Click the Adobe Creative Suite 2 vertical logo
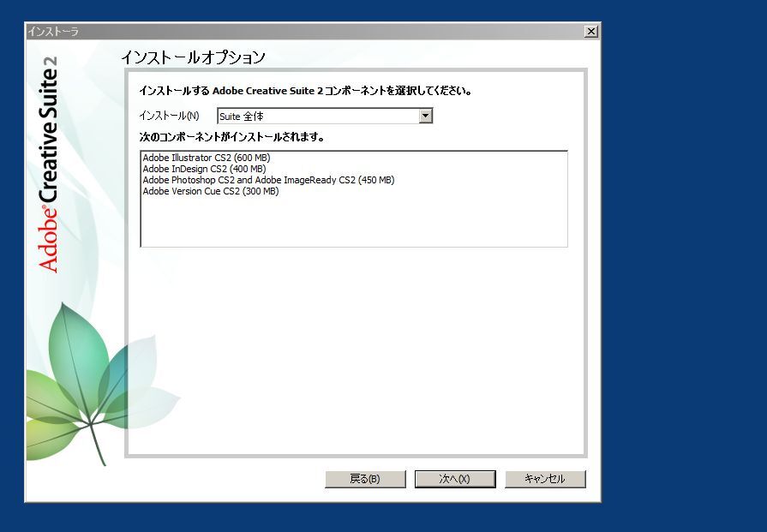 pyautogui.click(x=49, y=164)
